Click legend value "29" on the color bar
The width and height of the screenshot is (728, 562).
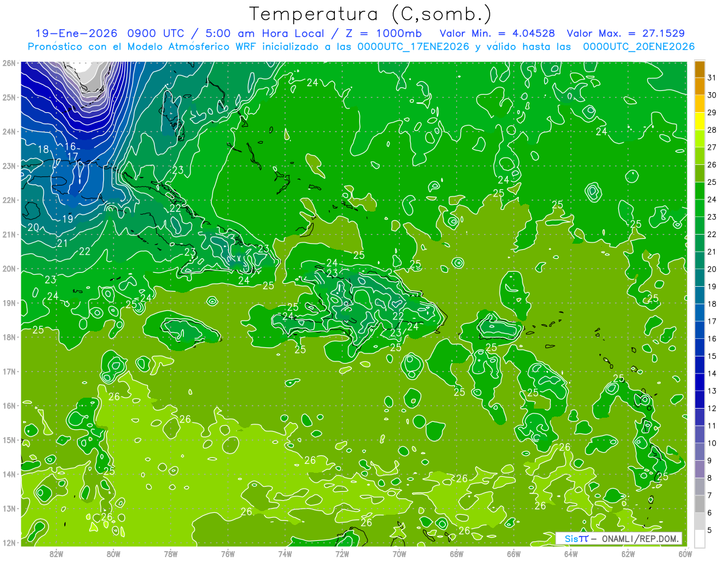(x=712, y=113)
